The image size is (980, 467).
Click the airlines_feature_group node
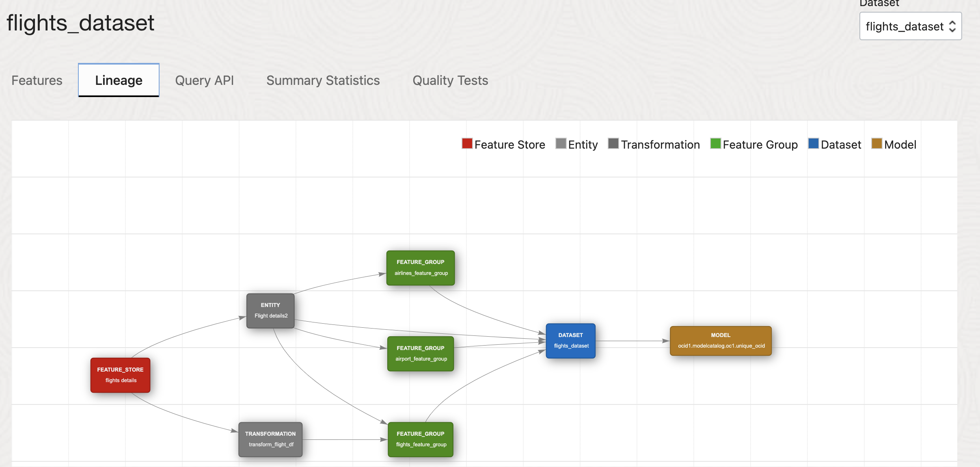(x=421, y=268)
